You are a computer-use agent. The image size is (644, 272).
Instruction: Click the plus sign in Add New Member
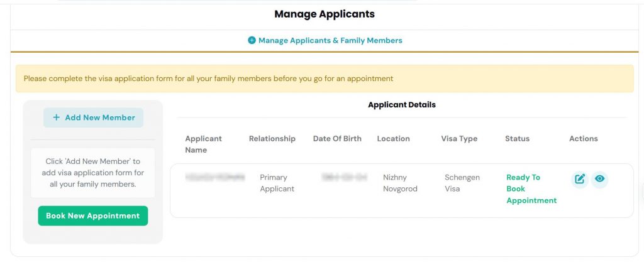tap(56, 117)
